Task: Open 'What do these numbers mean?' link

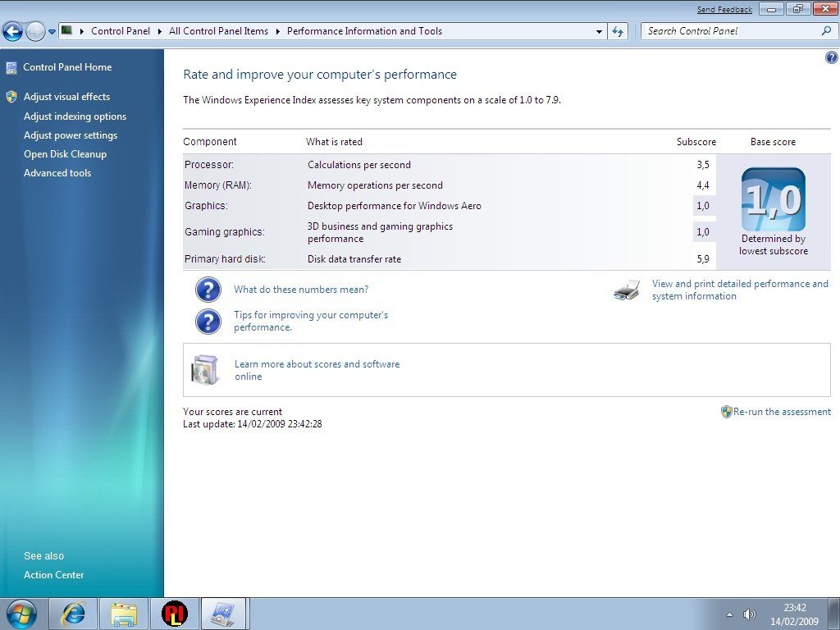Action: point(301,290)
